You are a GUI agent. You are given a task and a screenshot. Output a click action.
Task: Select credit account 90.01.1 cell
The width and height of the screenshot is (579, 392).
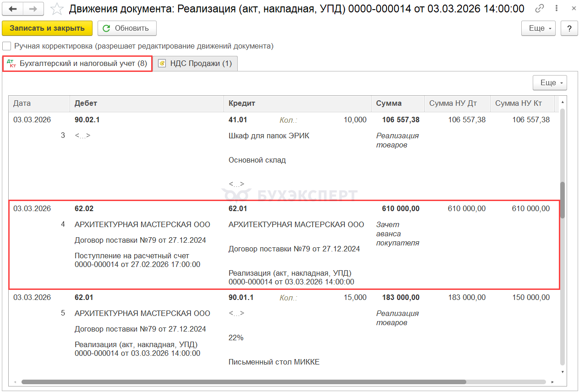coord(241,297)
